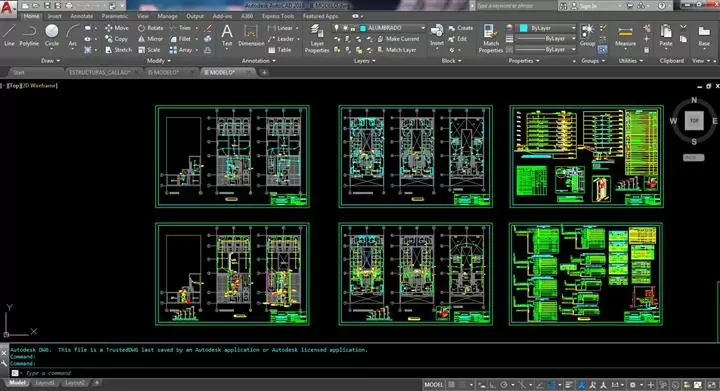Toggle layer freeze sun icon
This screenshot has width=720, height=391.
tap(344, 28)
